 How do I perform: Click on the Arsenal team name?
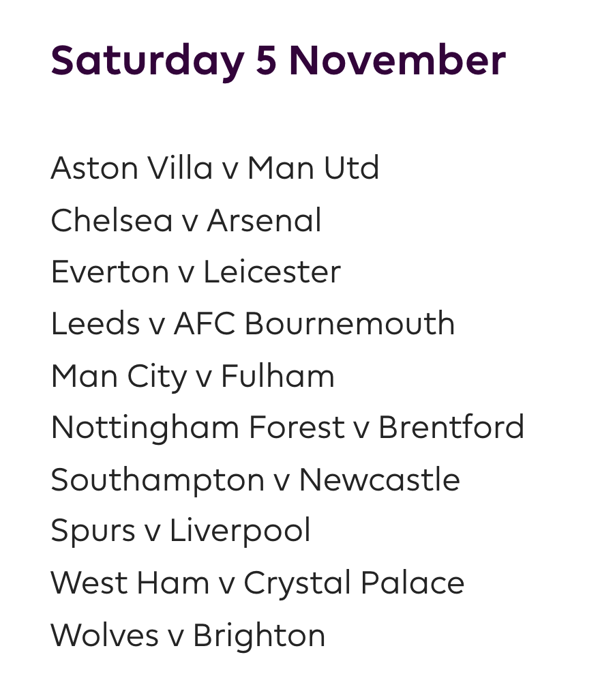click(264, 220)
